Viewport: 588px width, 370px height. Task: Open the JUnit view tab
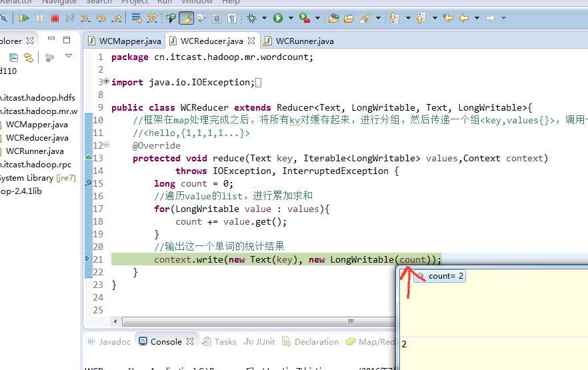[259, 341]
